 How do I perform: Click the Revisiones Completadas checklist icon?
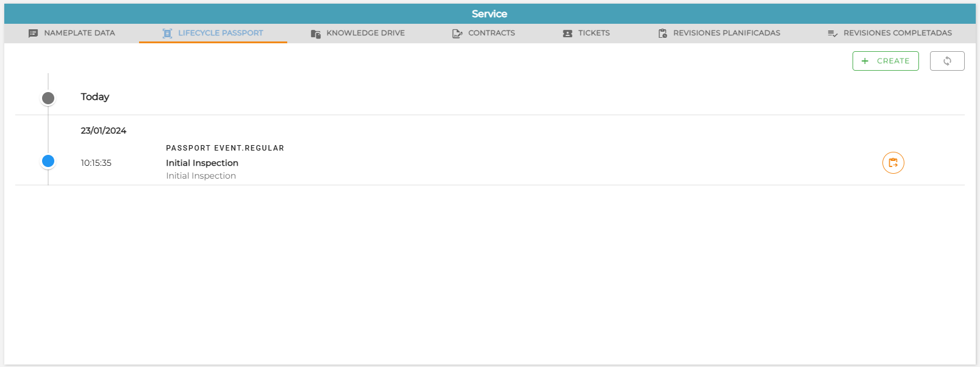pos(832,34)
